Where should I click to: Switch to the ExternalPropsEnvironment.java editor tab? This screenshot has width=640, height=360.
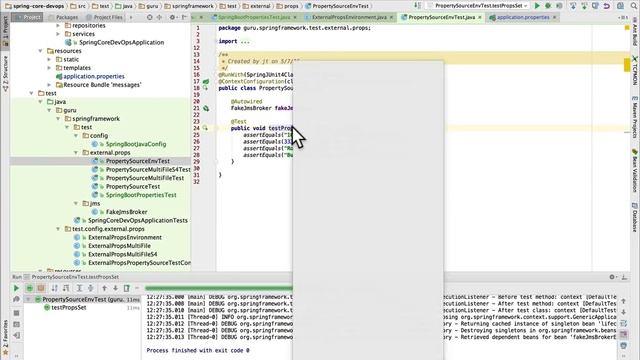[x=349, y=17]
